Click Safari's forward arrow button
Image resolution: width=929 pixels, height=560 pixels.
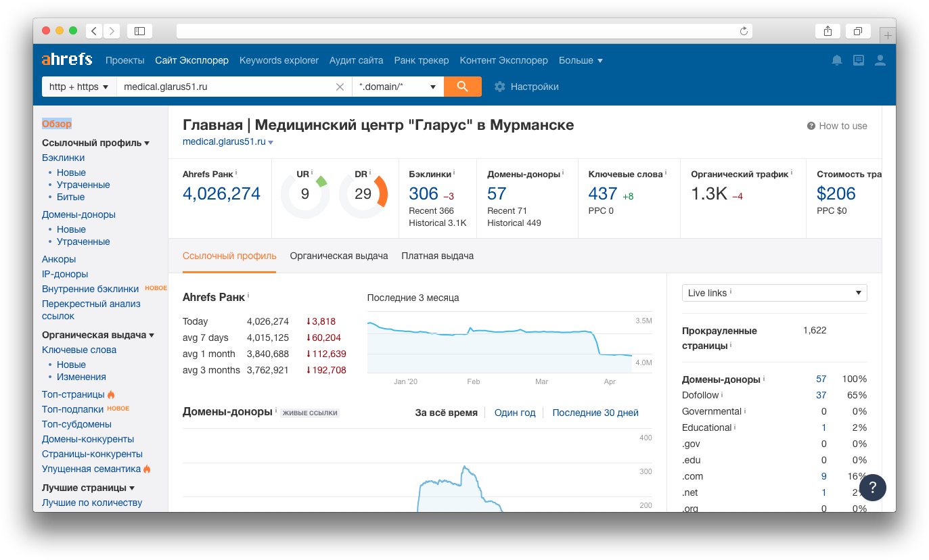tap(112, 30)
